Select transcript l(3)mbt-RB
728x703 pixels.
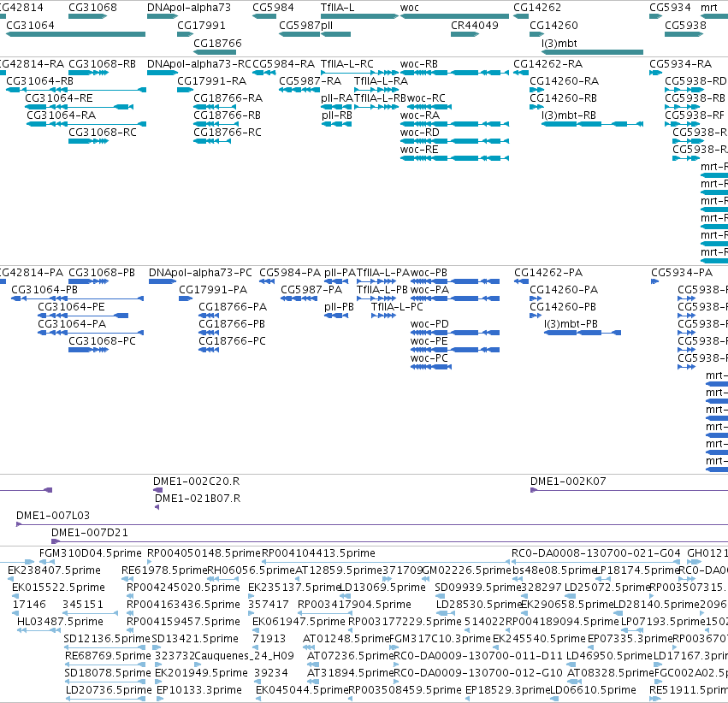[x=593, y=124]
